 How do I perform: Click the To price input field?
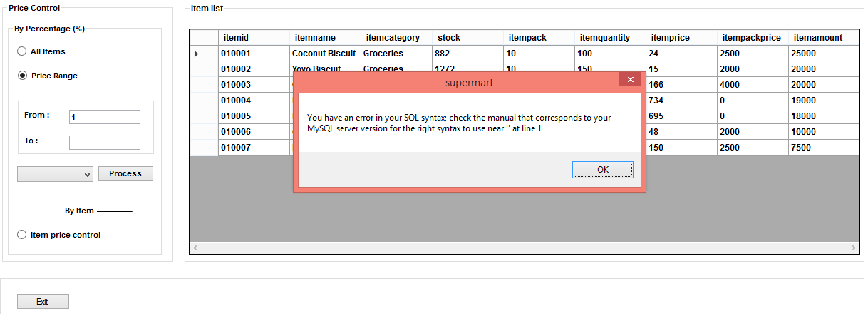(105, 143)
